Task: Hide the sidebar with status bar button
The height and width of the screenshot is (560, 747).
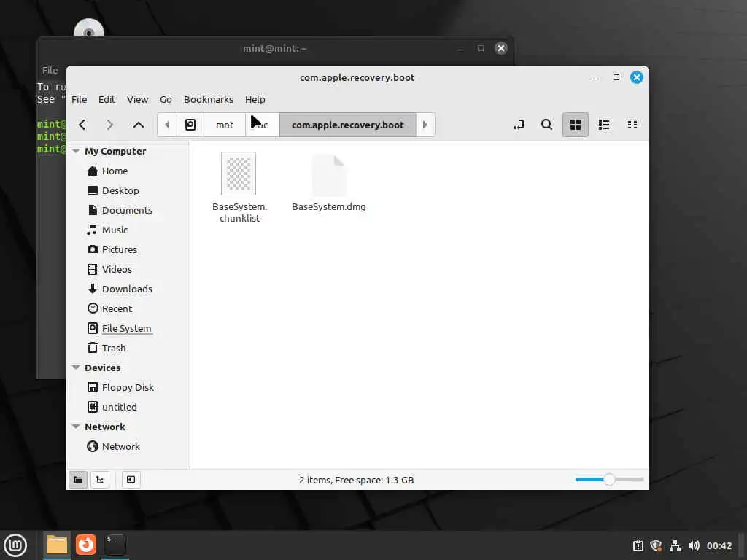Action: [x=131, y=480]
